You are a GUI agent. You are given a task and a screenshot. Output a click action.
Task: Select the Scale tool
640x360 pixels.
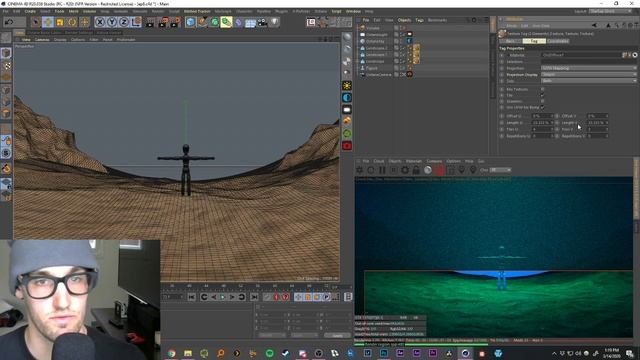click(x=60, y=22)
